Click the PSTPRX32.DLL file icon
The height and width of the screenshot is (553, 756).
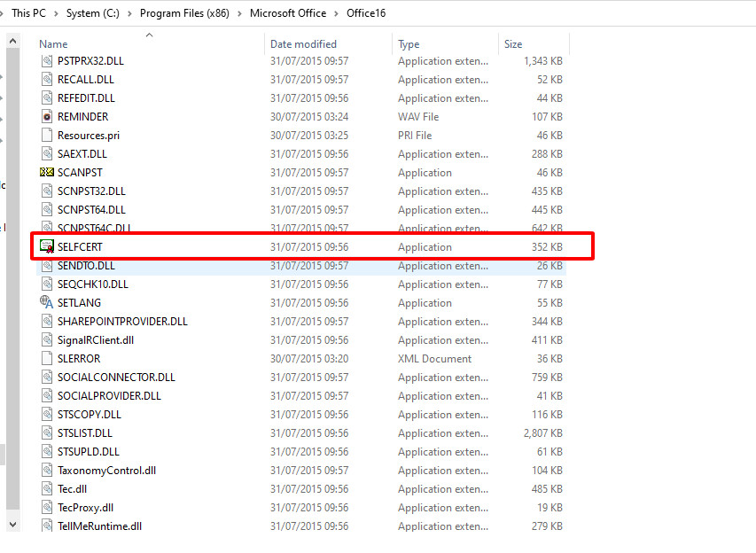point(47,61)
